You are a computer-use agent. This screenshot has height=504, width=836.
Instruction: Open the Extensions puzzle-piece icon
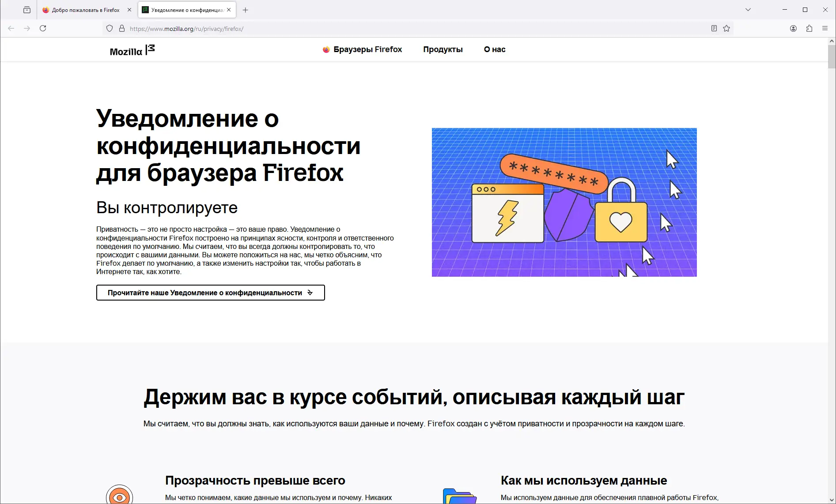[x=810, y=28]
